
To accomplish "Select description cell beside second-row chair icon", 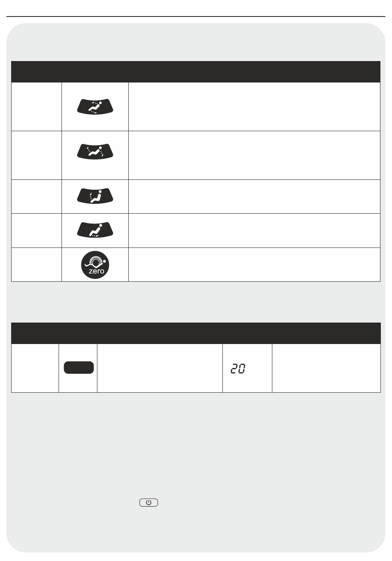I will click(254, 155).
